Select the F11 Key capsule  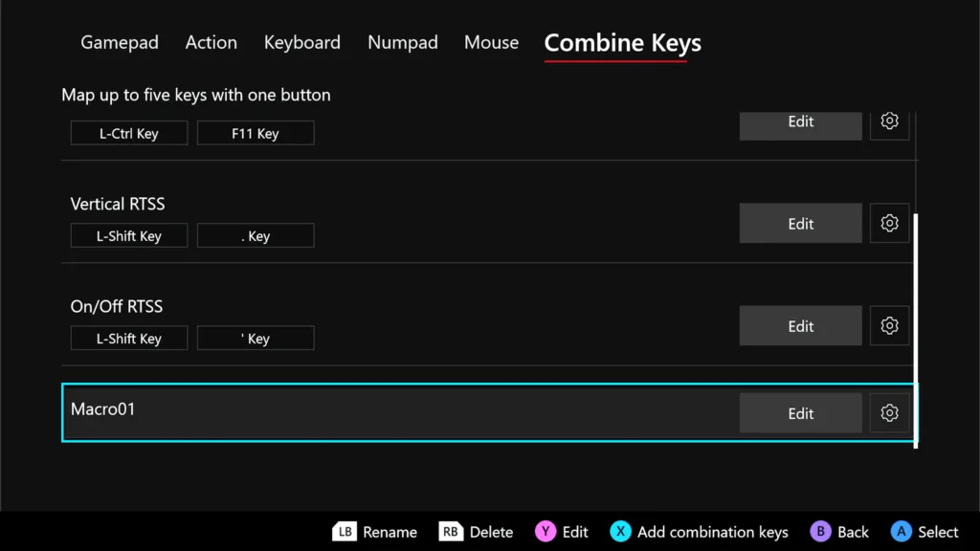click(x=255, y=132)
